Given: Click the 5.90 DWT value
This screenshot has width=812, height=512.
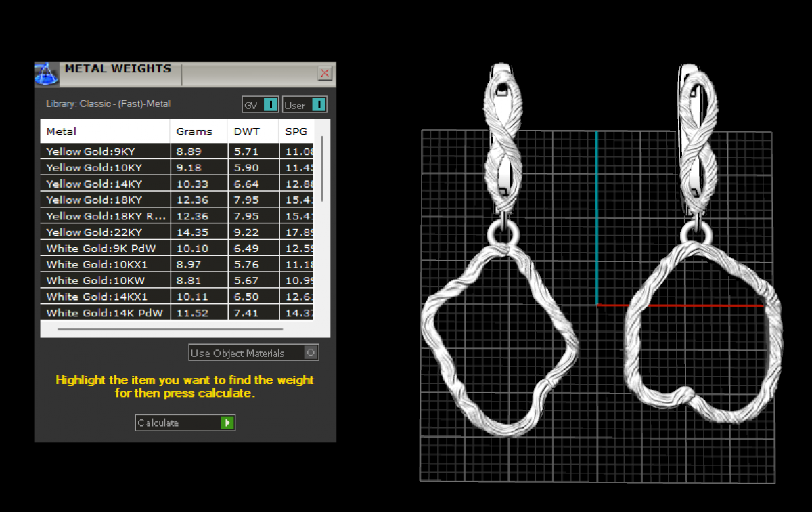Looking at the screenshot, I should click(246, 167).
